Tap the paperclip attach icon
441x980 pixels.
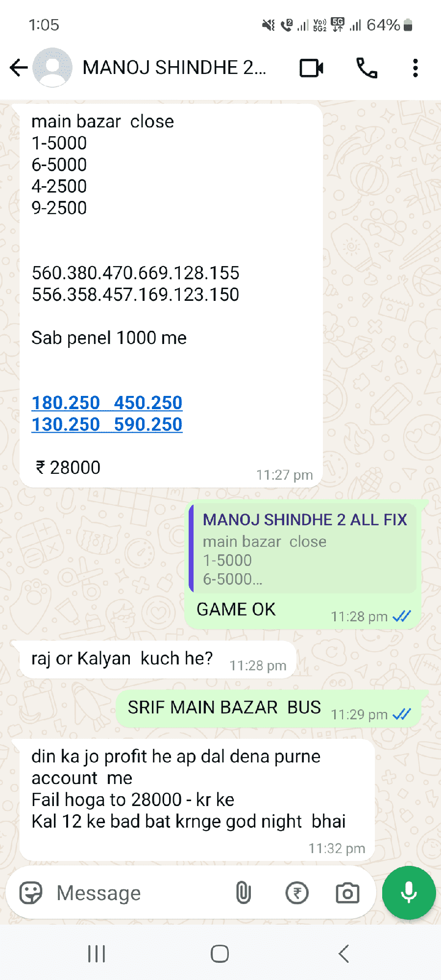click(x=244, y=893)
